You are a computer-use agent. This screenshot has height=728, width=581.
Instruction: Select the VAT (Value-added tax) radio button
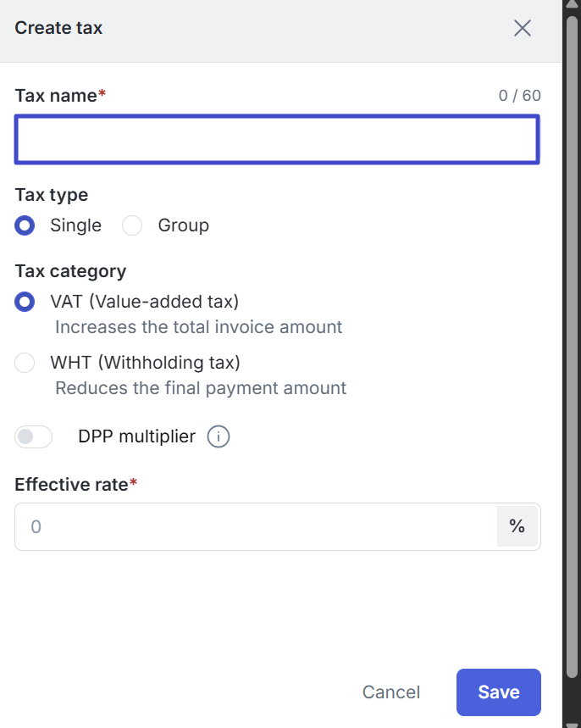[x=25, y=302]
